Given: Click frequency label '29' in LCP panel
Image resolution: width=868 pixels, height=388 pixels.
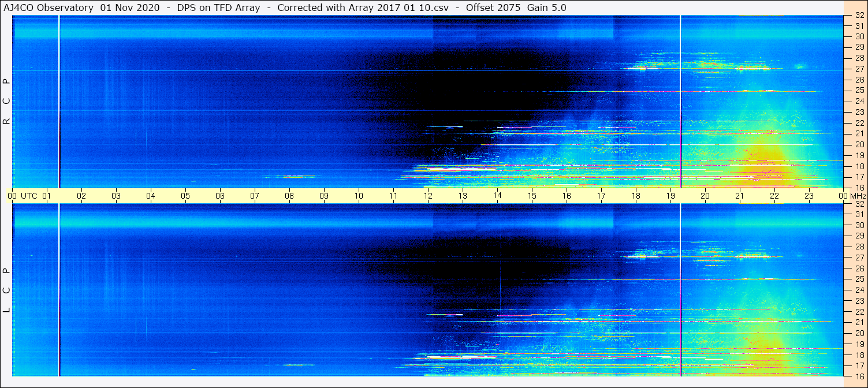Looking at the screenshot, I should point(859,236).
